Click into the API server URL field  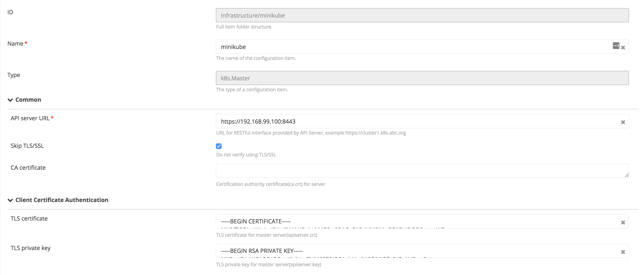[400, 121]
